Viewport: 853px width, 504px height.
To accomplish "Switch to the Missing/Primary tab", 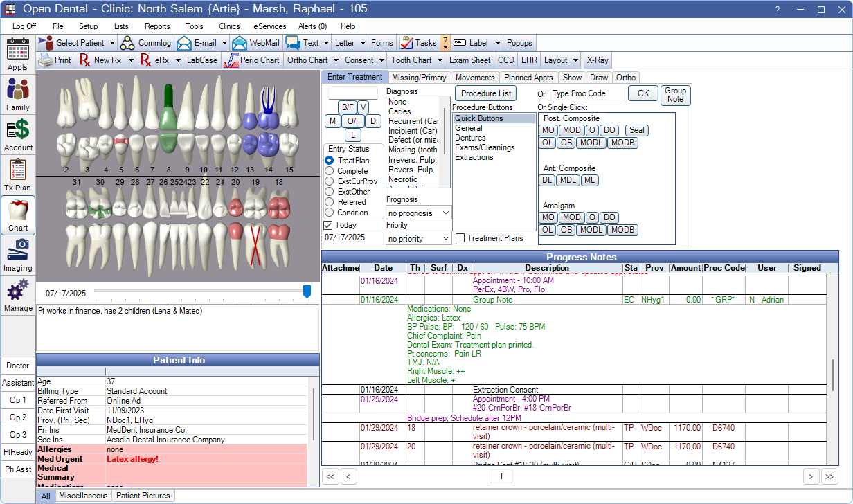I will click(x=420, y=78).
